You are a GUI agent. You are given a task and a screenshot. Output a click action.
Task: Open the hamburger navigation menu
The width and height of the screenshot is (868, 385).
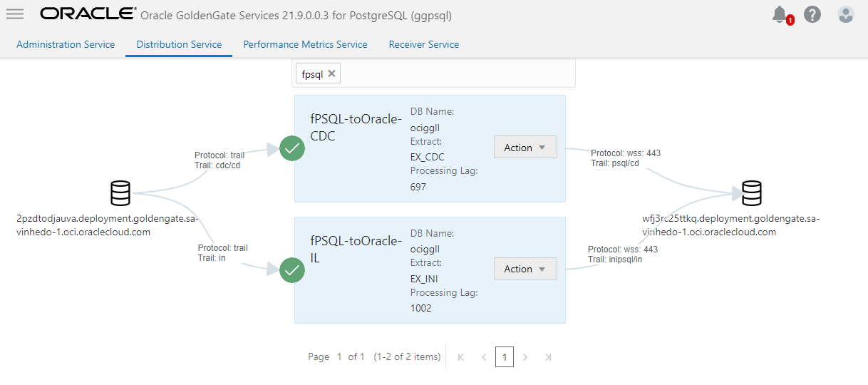(15, 14)
